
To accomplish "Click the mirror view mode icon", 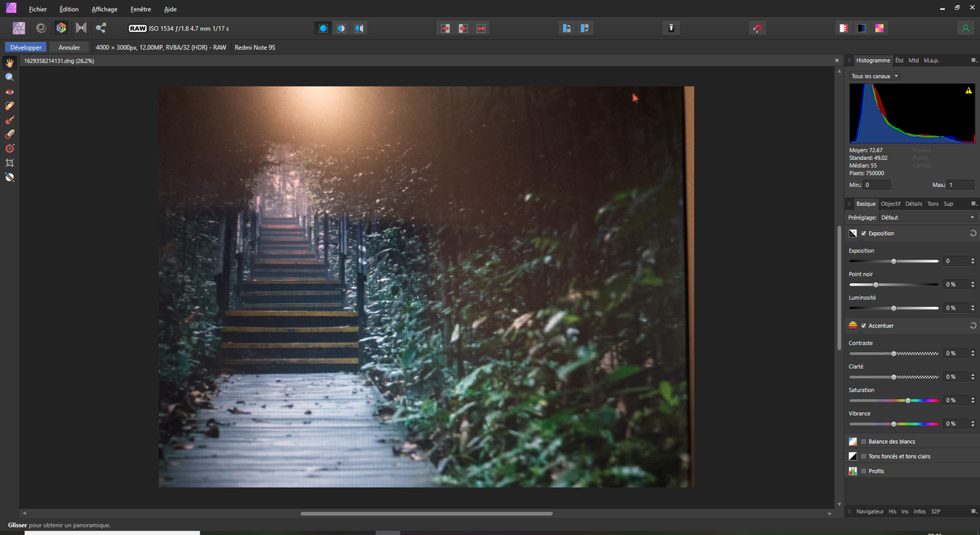I will click(358, 28).
